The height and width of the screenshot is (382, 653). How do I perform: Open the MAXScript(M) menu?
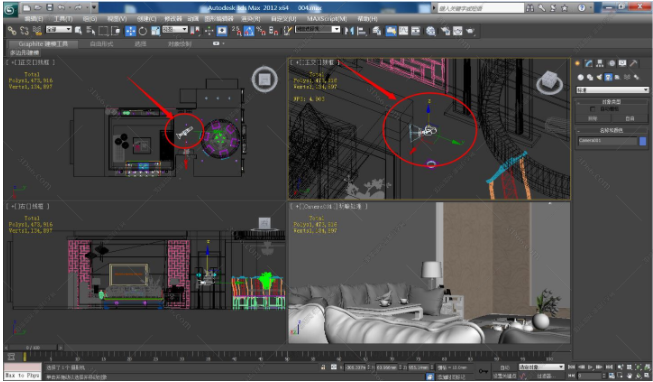coord(327,19)
